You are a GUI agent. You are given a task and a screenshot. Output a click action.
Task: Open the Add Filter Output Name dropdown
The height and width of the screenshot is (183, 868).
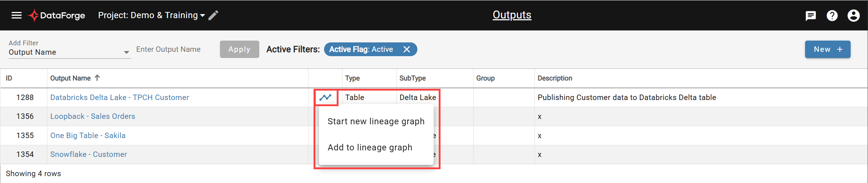click(69, 52)
